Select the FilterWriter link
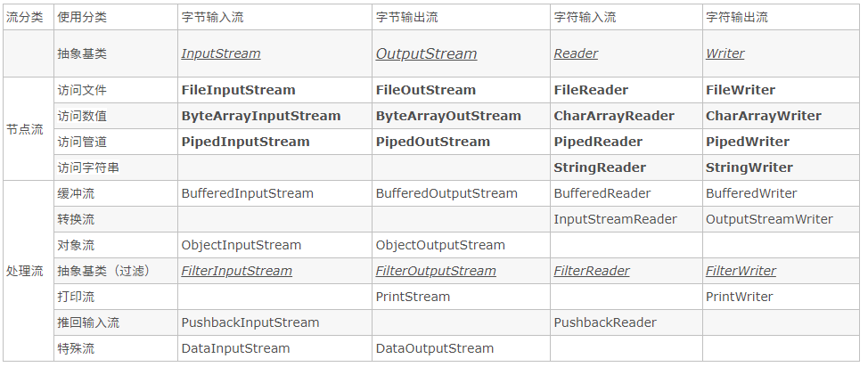 pos(741,271)
